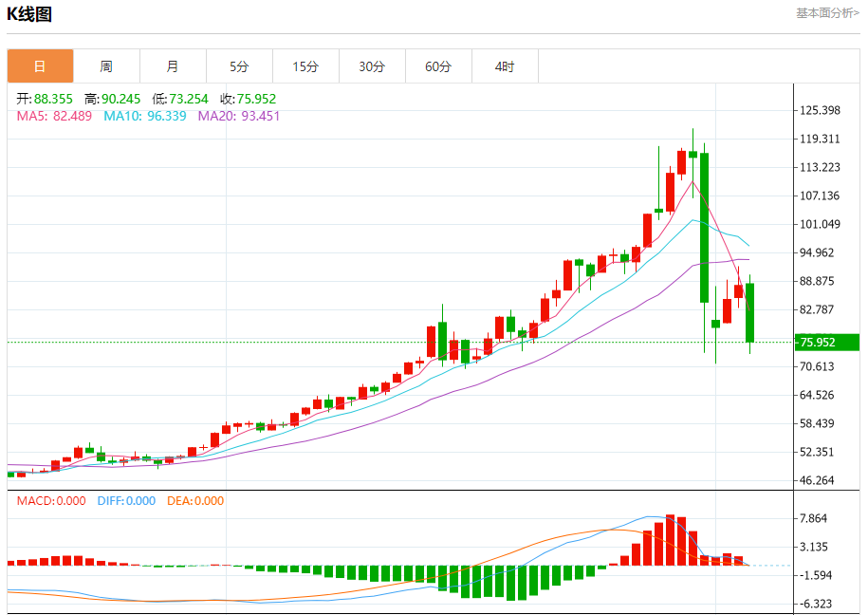Select the 日 daily chart tab
The width and height of the screenshot is (868, 615).
(x=40, y=66)
